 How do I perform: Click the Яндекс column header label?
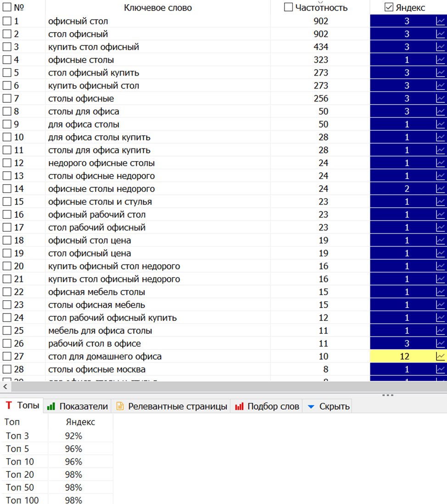[410, 8]
